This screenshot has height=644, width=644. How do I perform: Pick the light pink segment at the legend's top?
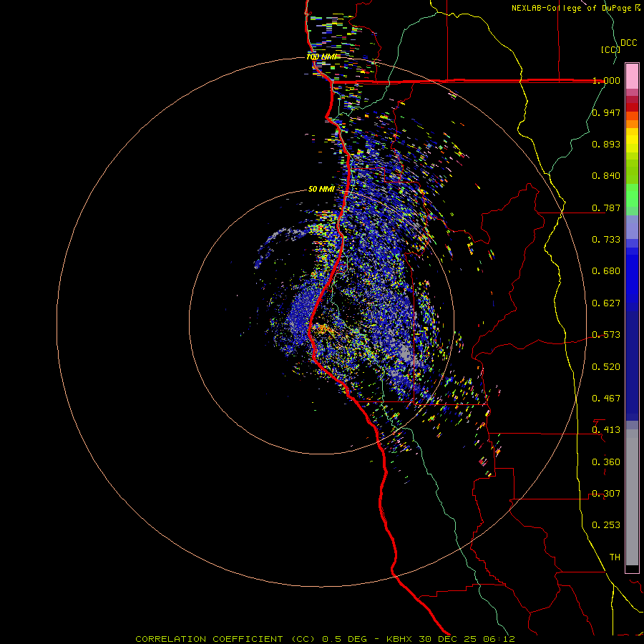pyautogui.click(x=632, y=77)
